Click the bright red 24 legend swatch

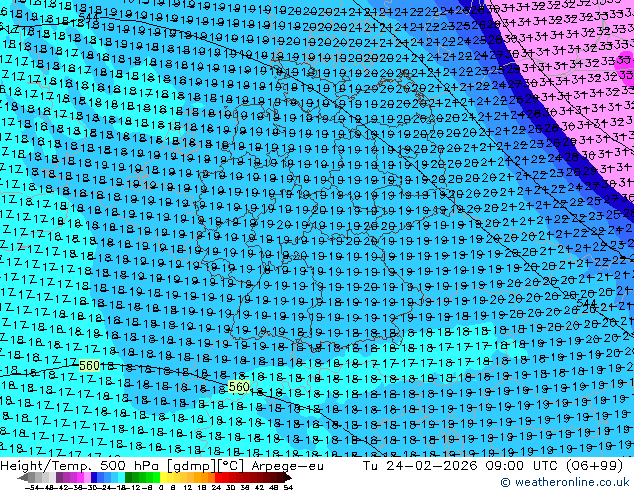point(218,477)
